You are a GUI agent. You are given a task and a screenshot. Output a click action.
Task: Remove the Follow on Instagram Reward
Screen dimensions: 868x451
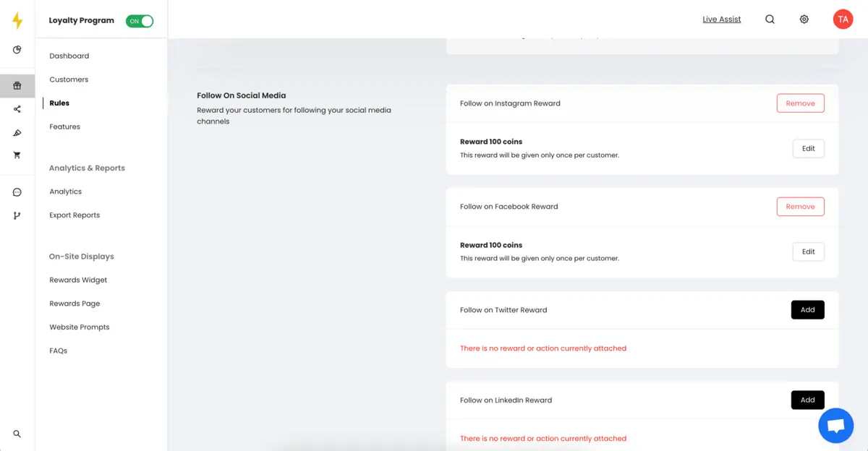click(x=801, y=103)
